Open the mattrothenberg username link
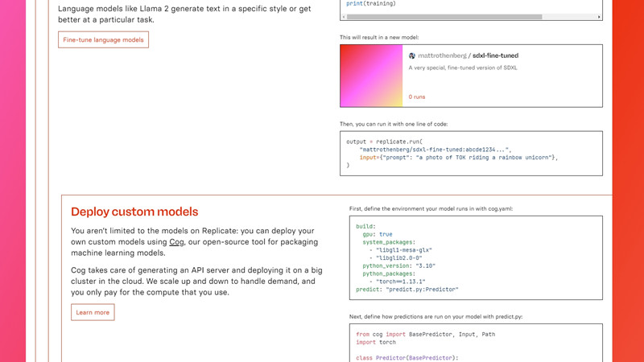 (x=442, y=56)
